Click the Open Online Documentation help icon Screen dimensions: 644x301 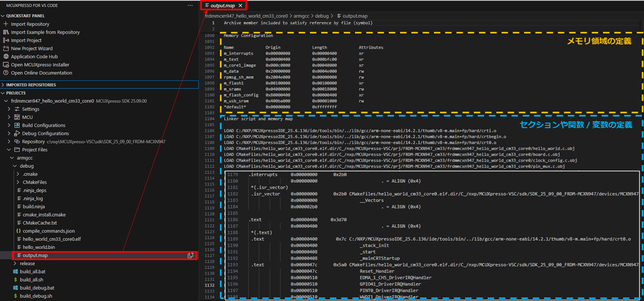pyautogui.click(x=6, y=73)
